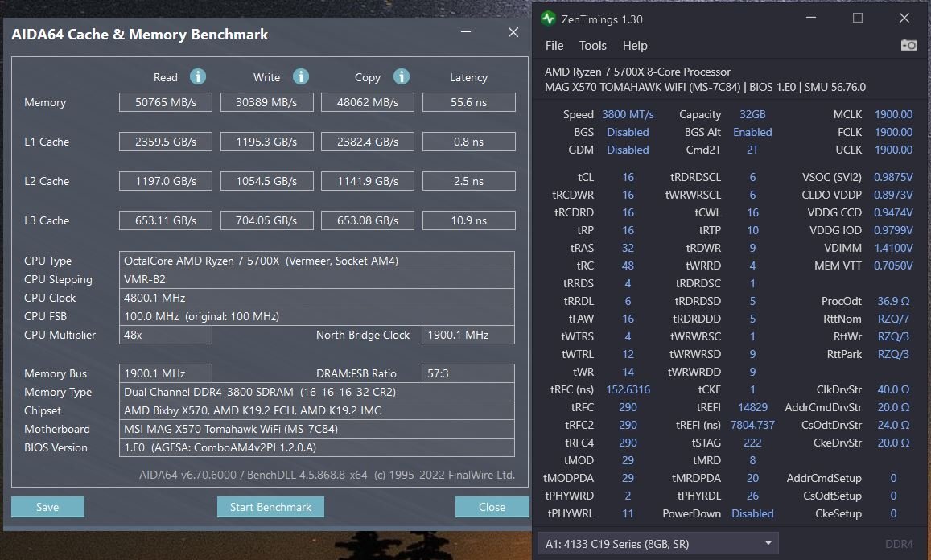Viewport: 931px width, 560px height.
Task: Click the North Bridge Clock value 1900.1 MHz
Action: coord(468,335)
